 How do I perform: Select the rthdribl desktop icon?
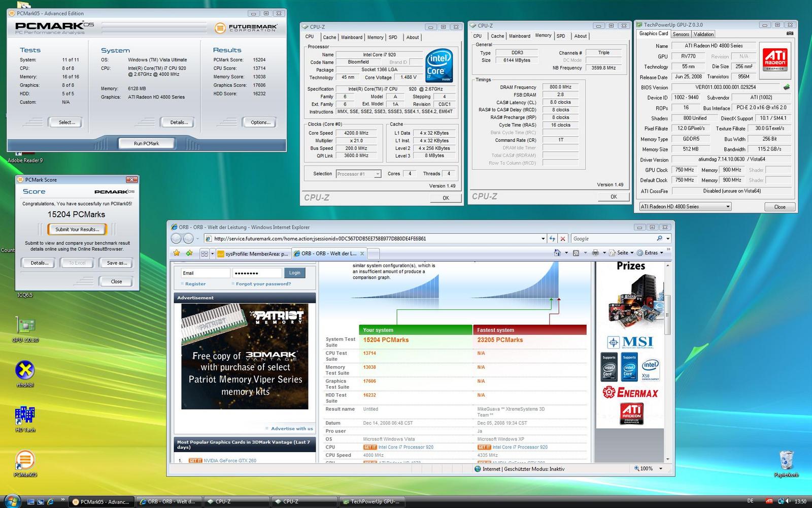point(25,373)
